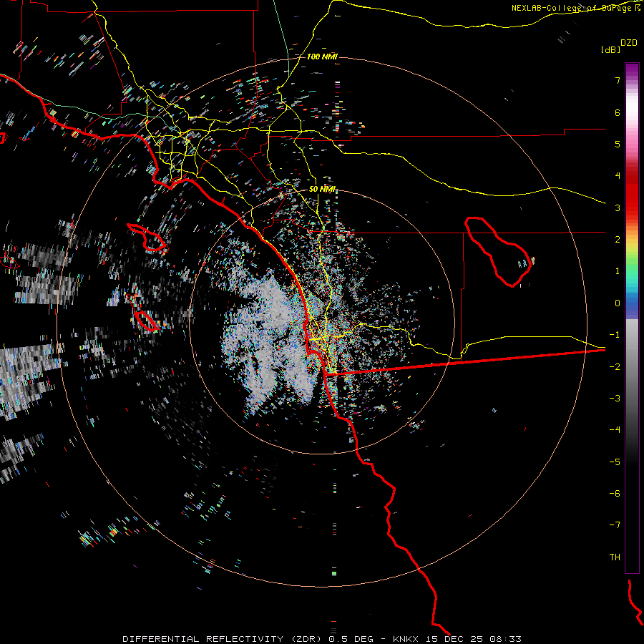This screenshot has width=644, height=644.
Task: Click the -3 value on the color scale
Action: click(615, 399)
